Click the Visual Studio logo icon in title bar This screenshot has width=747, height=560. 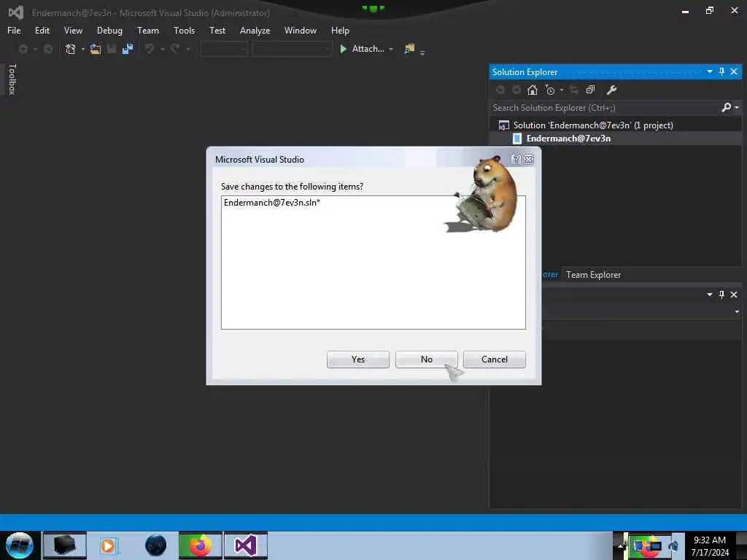pos(16,12)
